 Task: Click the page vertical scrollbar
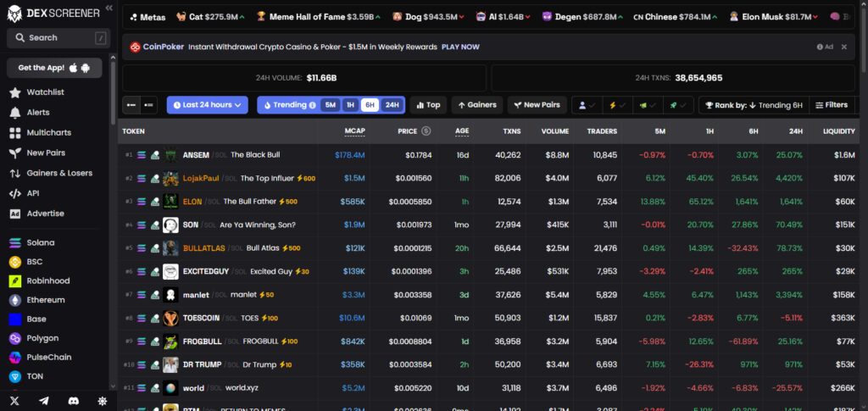tap(865, 42)
